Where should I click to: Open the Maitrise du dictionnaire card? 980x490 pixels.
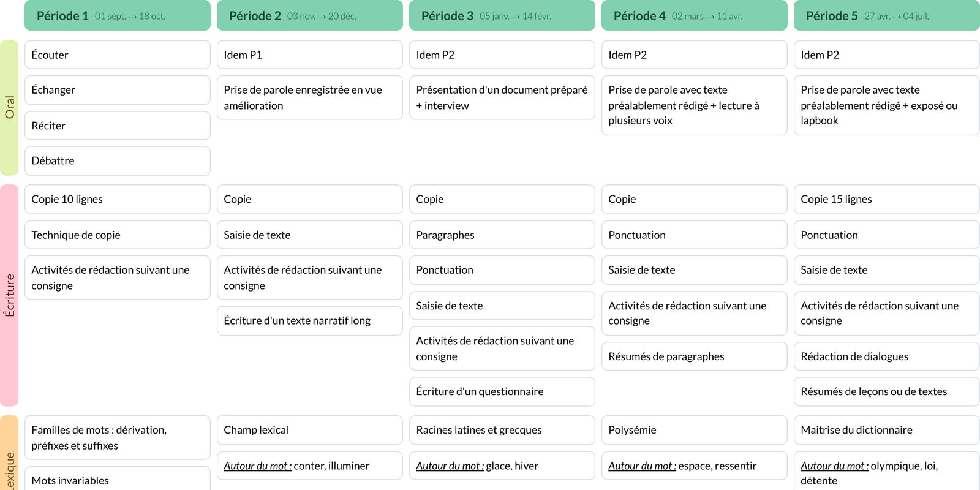(x=886, y=431)
